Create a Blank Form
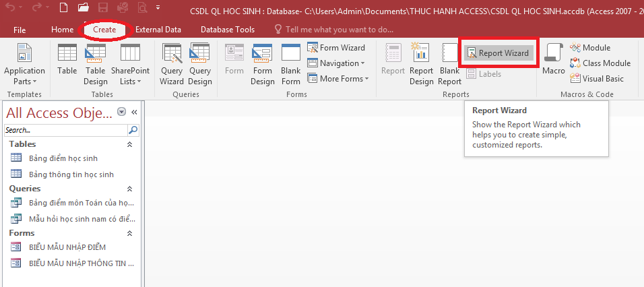Viewport: 644px width, 287px height. 291,64
